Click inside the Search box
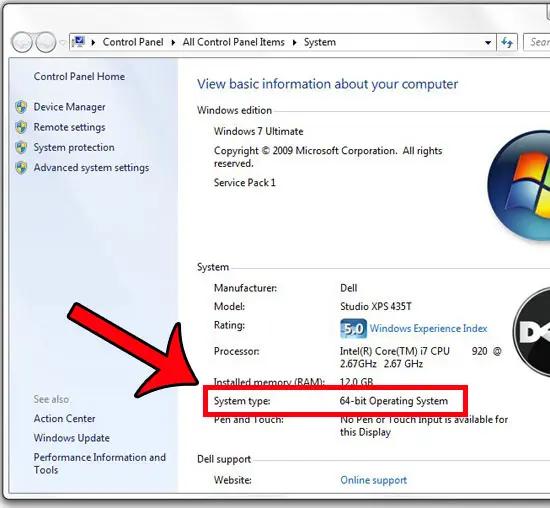The height and width of the screenshot is (508, 550). click(537, 42)
